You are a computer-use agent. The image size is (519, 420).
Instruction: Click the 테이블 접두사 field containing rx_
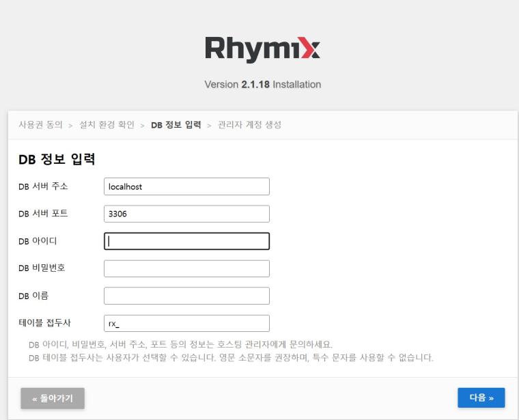pos(186,323)
